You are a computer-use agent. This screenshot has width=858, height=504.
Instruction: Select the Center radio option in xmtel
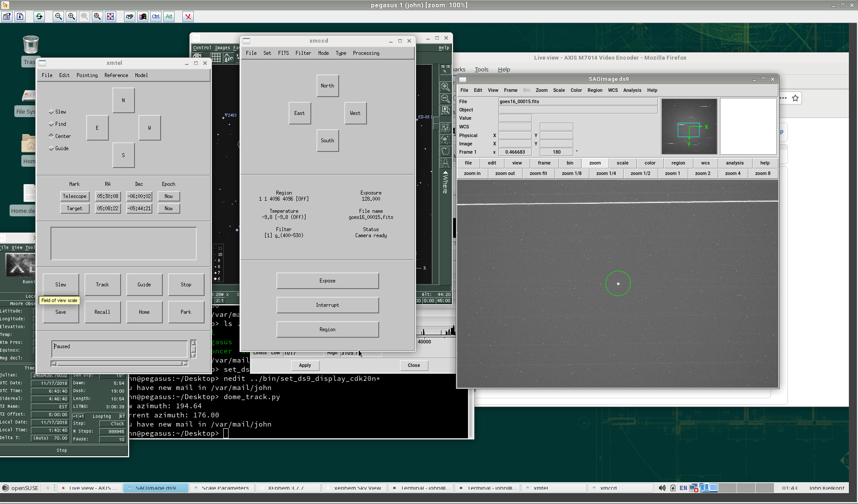pos(60,136)
